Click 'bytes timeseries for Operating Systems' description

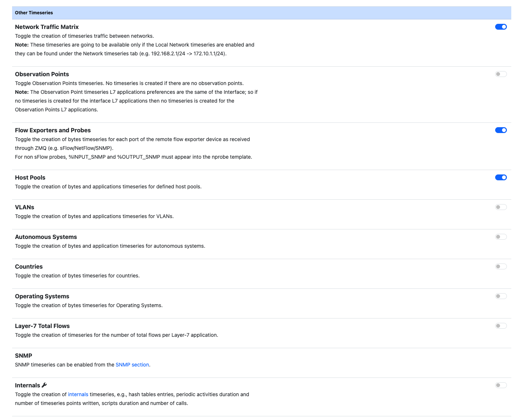click(x=115, y=305)
